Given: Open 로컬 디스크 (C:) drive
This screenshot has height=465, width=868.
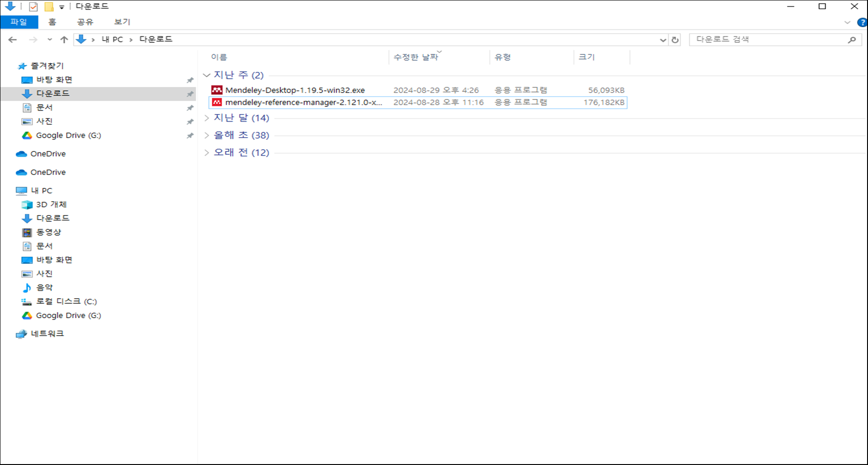Looking at the screenshot, I should pos(66,302).
